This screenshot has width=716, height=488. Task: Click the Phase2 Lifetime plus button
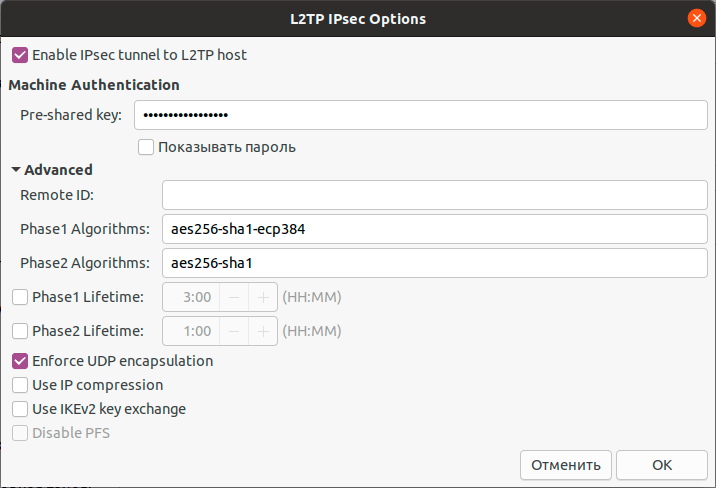(263, 330)
